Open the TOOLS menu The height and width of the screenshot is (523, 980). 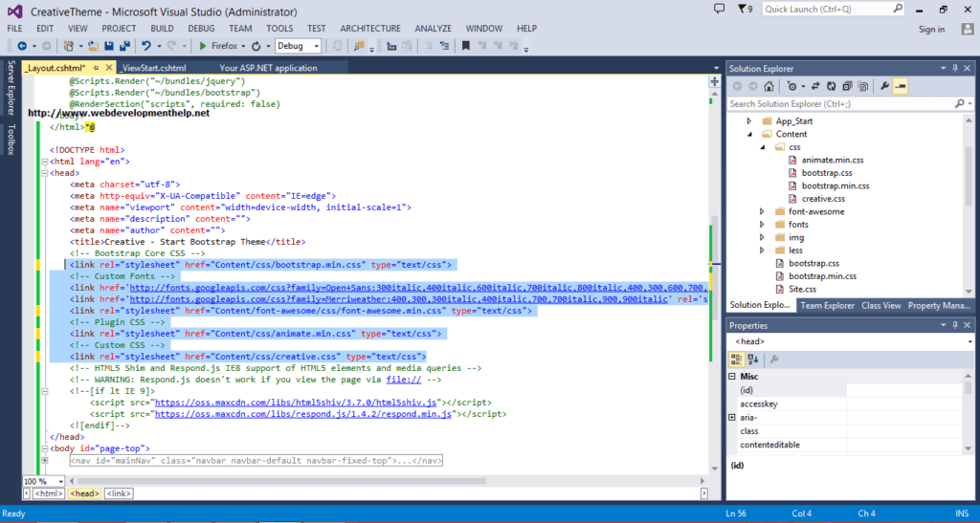point(279,29)
